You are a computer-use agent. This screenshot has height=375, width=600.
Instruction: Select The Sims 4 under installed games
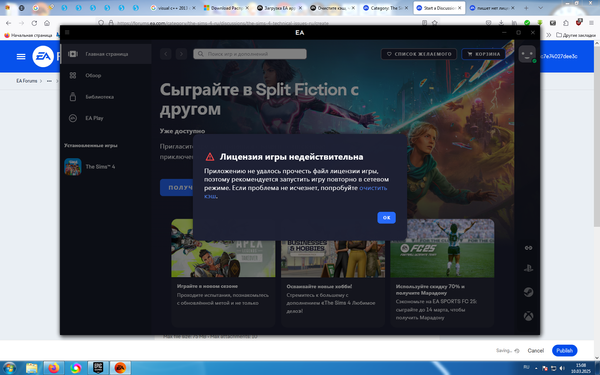106,167
